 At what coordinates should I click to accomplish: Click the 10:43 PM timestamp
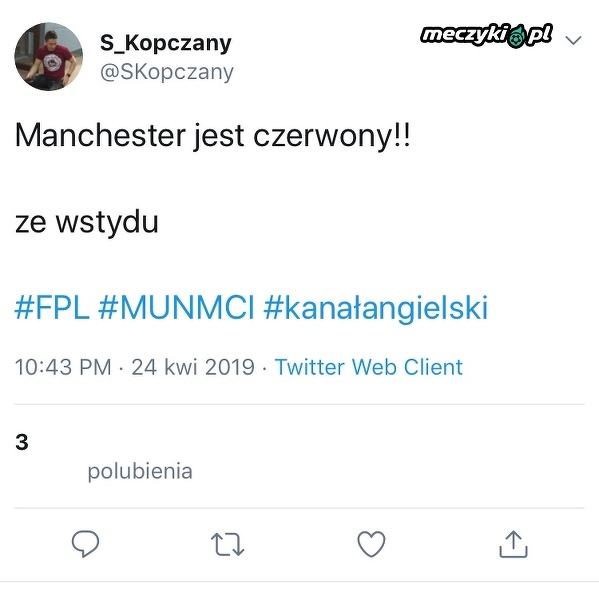click(x=63, y=367)
